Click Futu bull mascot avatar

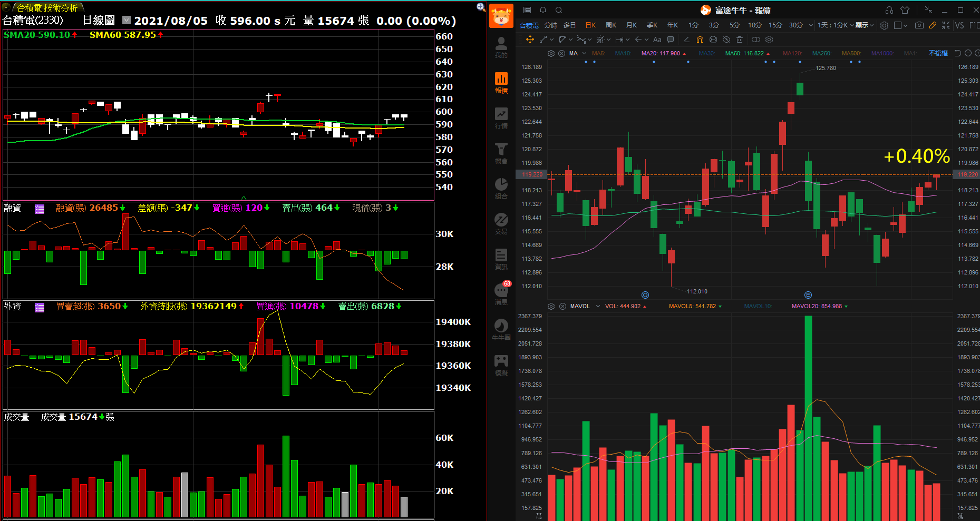click(501, 16)
